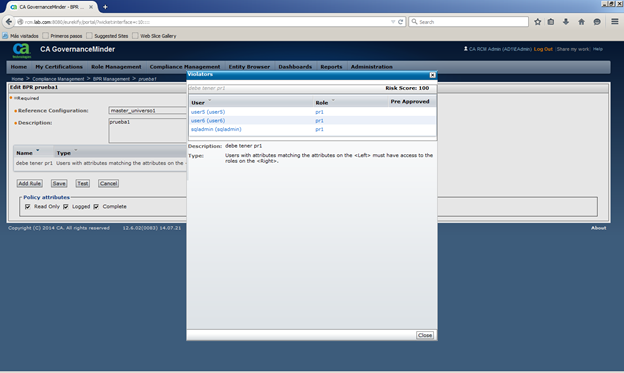The width and height of the screenshot is (624, 373).
Task: Go to Home in the breadcrumb
Action: [18, 79]
